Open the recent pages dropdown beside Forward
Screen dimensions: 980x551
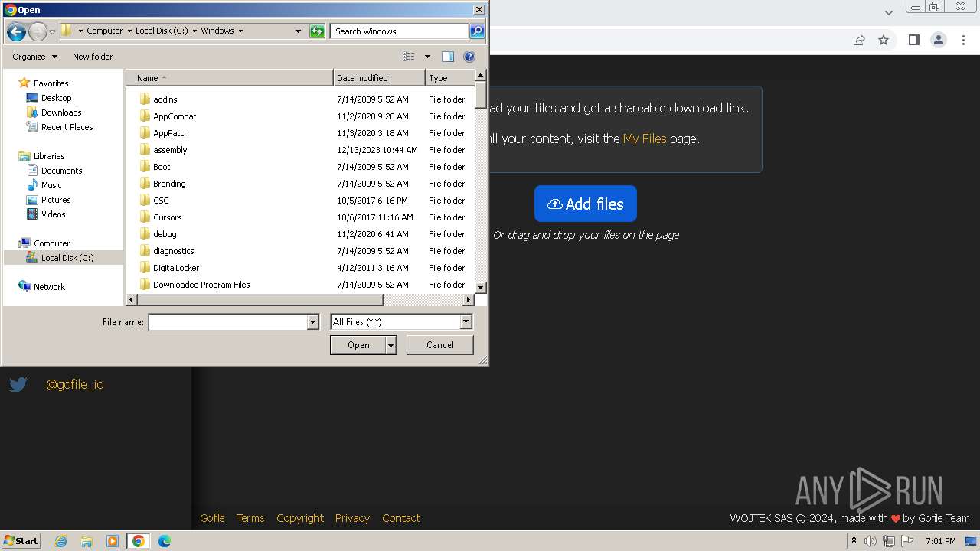(x=52, y=31)
